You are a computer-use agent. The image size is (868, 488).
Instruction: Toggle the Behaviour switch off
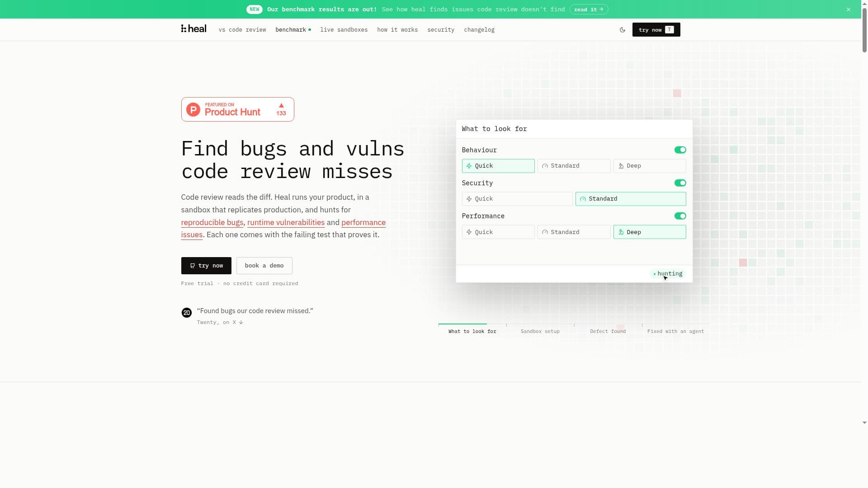point(680,150)
